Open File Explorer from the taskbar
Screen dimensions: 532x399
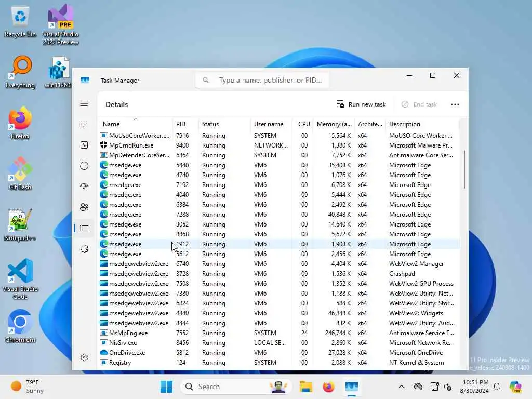[x=305, y=387]
